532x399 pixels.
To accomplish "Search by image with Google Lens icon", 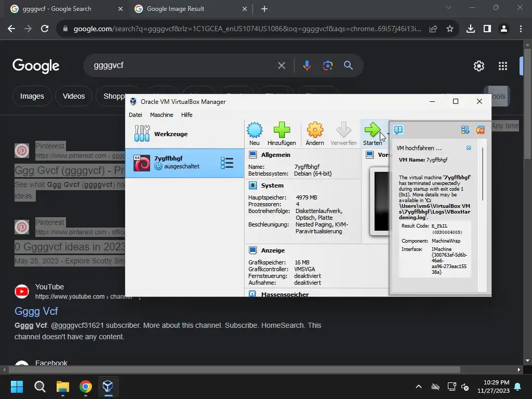I will (328, 65).
